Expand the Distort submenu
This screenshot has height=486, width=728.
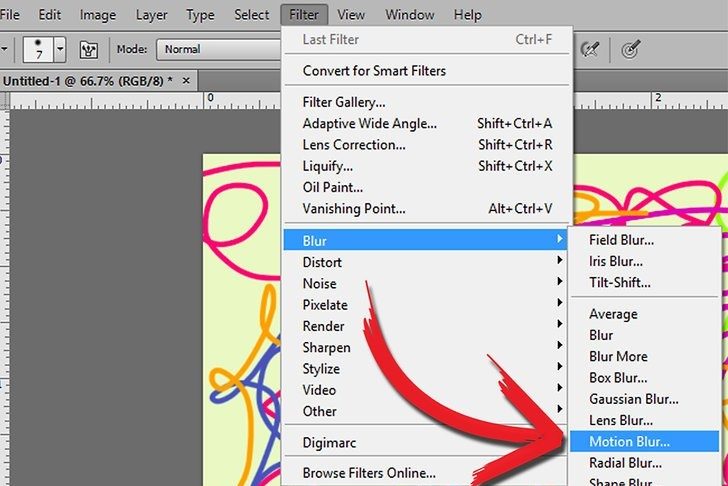tap(322, 262)
